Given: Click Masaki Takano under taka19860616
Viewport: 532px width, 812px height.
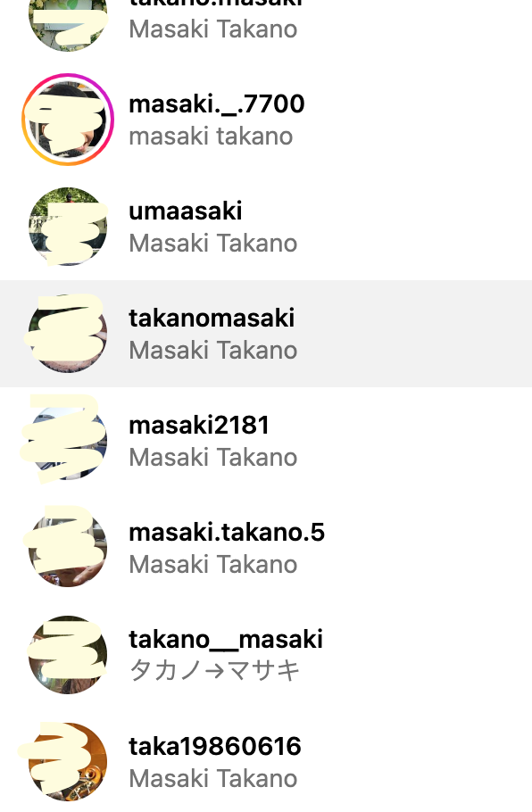Looking at the screenshot, I should [213, 778].
